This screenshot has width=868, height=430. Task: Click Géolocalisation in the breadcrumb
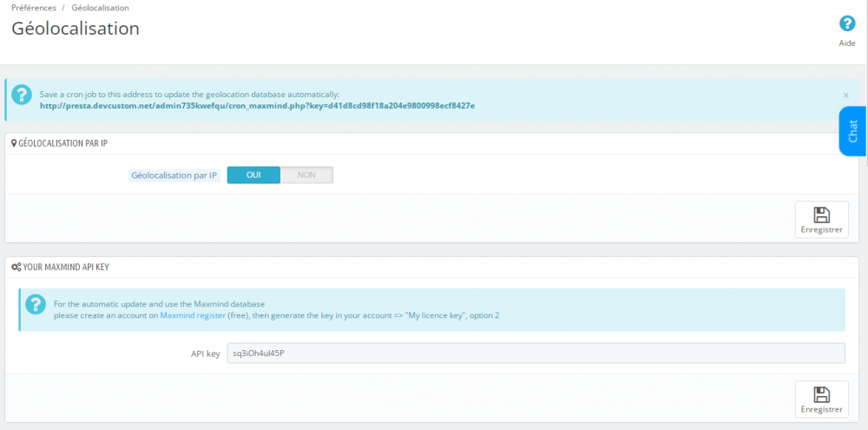(x=100, y=9)
